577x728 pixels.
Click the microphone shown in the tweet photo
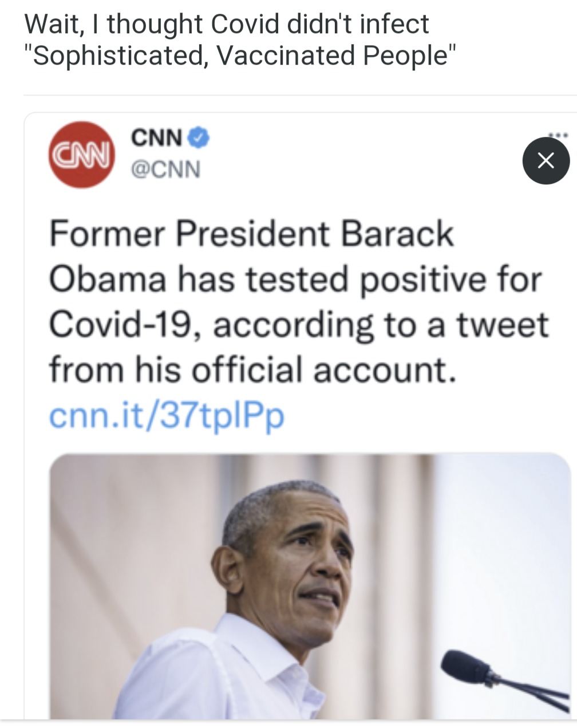[x=467, y=668]
